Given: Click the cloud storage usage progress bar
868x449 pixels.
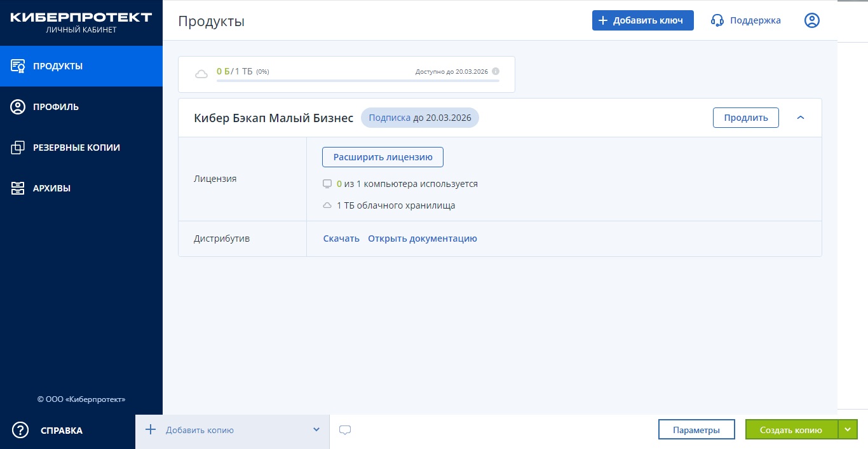Looking at the screenshot, I should 358,81.
